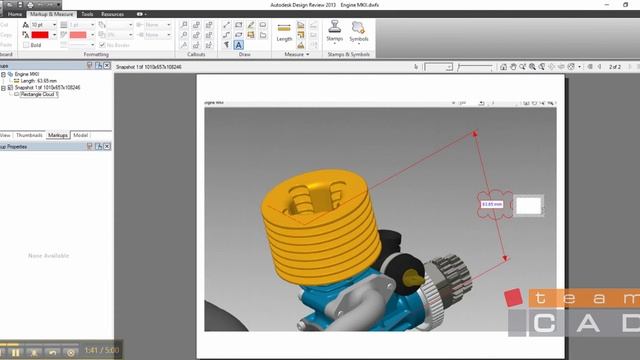Open the Stamps gallery
Image resolution: width=640 pixels, height=360 pixels.
click(x=334, y=31)
